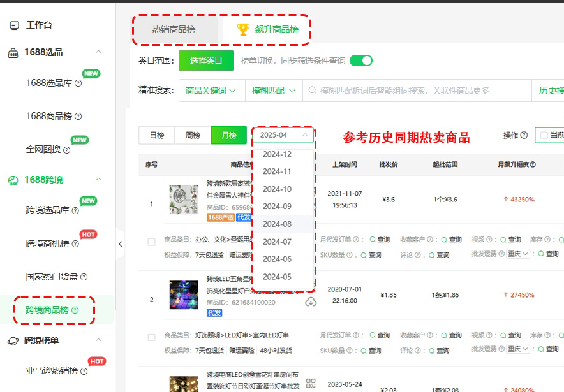
Task: Switch to the 热销商品榜 tab
Action: pyautogui.click(x=175, y=29)
